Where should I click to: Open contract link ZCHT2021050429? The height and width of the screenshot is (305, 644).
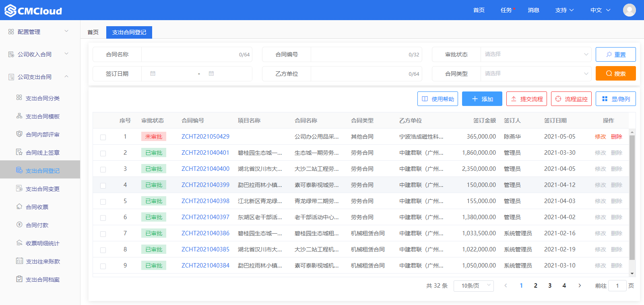(205, 137)
